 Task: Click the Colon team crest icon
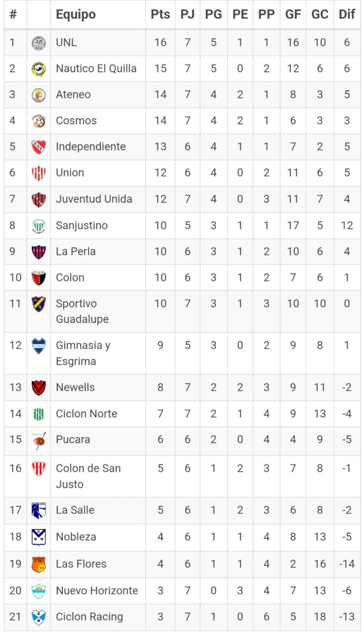point(39,277)
